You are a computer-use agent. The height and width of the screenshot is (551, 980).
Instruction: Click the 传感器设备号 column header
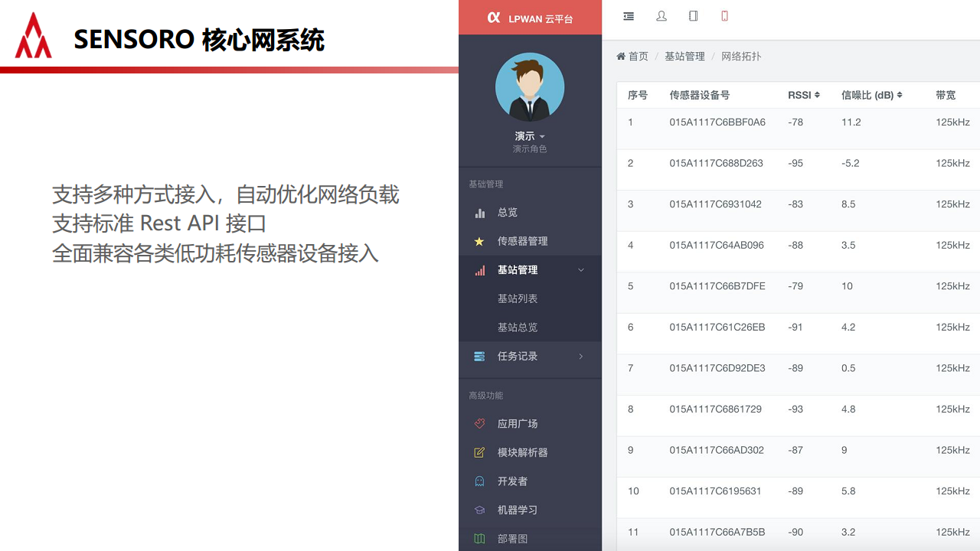click(x=700, y=96)
